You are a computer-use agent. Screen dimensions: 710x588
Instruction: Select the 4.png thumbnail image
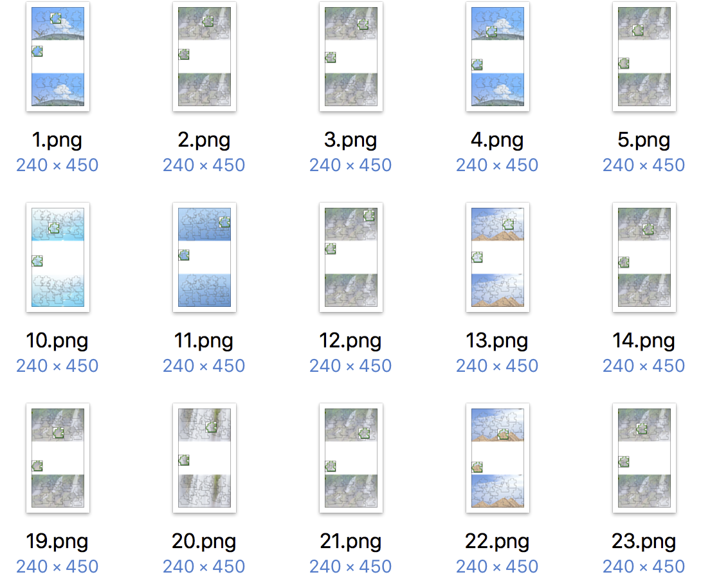tap(498, 56)
